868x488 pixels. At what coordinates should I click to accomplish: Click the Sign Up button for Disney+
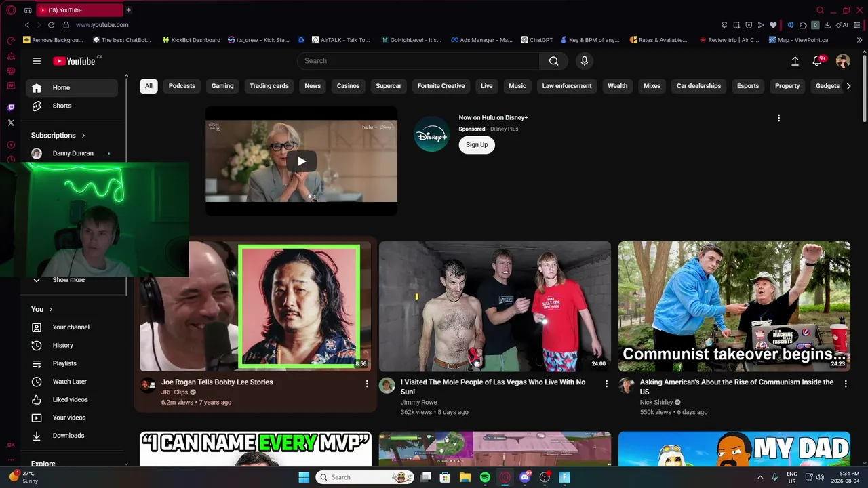point(477,144)
